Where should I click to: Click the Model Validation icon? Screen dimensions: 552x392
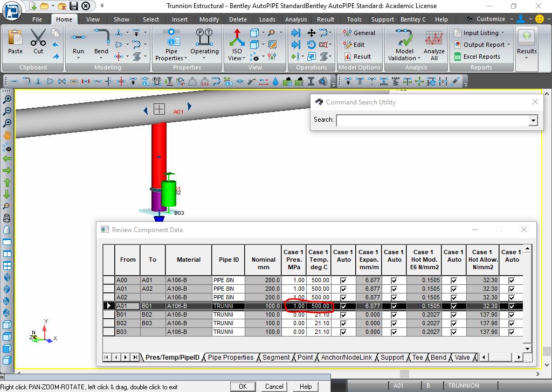point(404,38)
